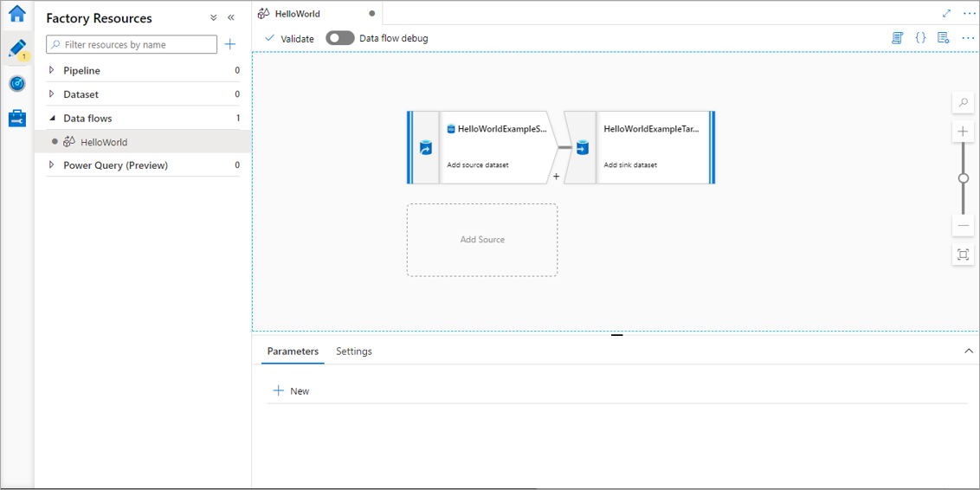Click the Validate checkmark button
This screenshot has height=490, width=980.
(289, 38)
